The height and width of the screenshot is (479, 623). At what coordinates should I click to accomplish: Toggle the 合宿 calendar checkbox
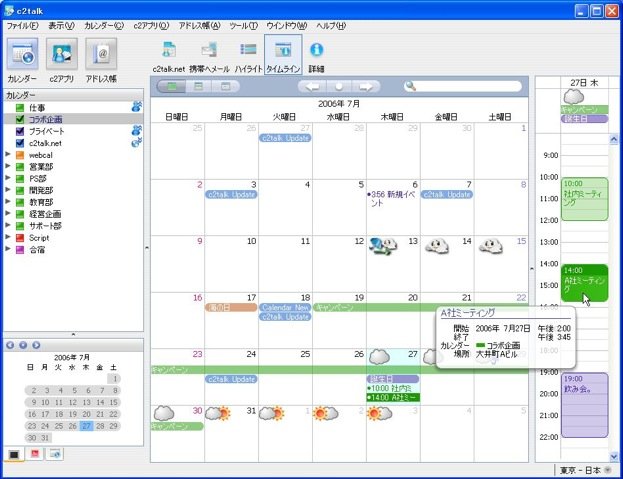pos(20,250)
